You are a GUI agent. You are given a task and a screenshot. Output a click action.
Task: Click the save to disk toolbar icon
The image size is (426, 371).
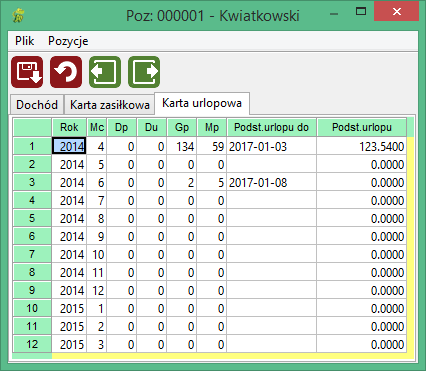click(x=27, y=72)
